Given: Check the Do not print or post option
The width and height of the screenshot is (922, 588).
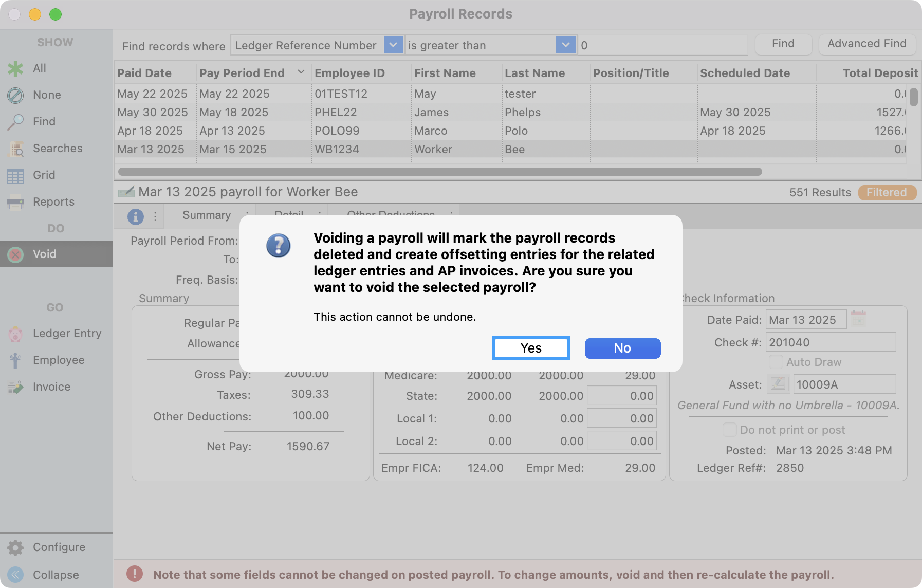Looking at the screenshot, I should click(729, 430).
